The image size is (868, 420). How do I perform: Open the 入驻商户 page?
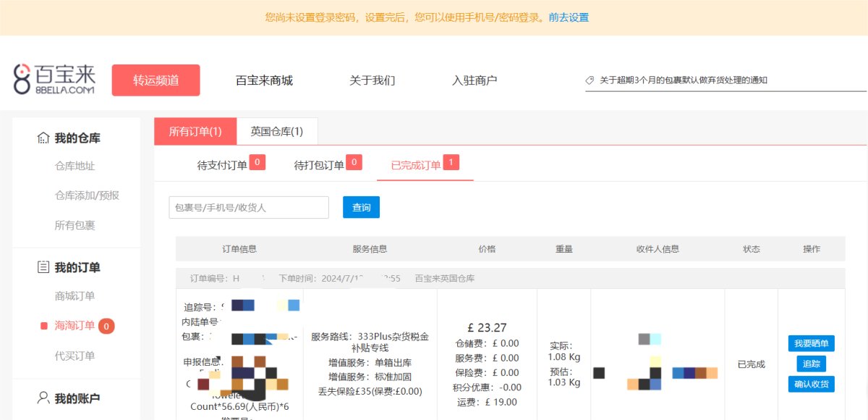[x=475, y=80]
